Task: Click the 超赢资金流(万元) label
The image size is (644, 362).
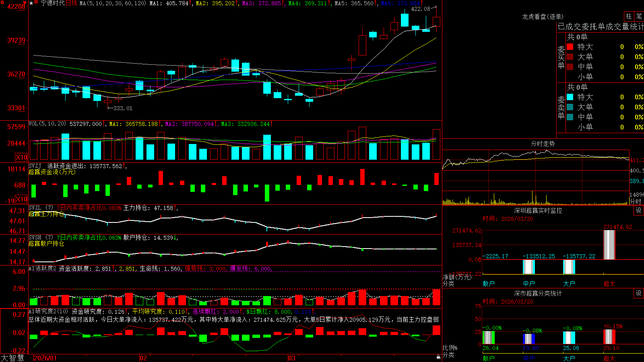Action: pyautogui.click(x=52, y=172)
